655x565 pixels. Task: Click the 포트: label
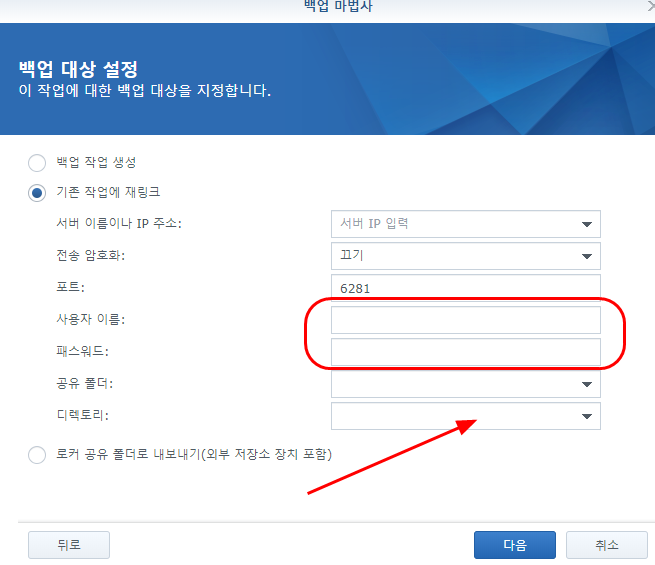click(70, 287)
